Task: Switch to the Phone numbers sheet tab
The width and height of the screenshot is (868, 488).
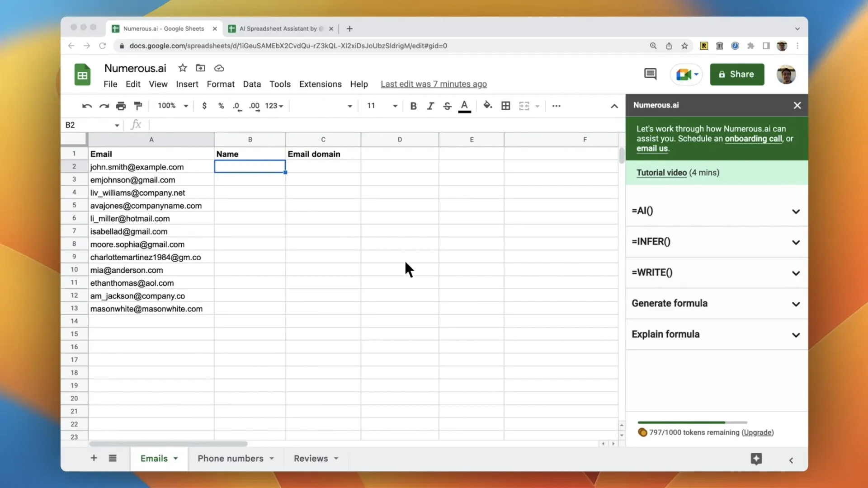Action: [231, 458]
